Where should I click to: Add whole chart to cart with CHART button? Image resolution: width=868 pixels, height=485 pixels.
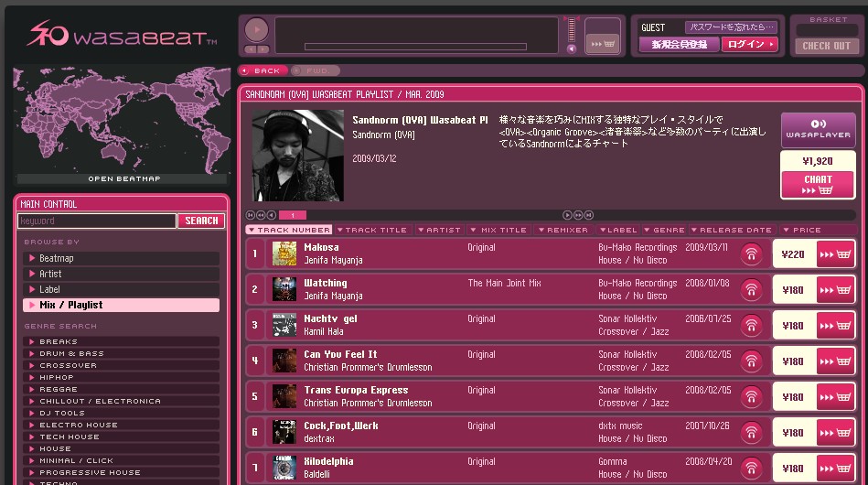(x=818, y=185)
